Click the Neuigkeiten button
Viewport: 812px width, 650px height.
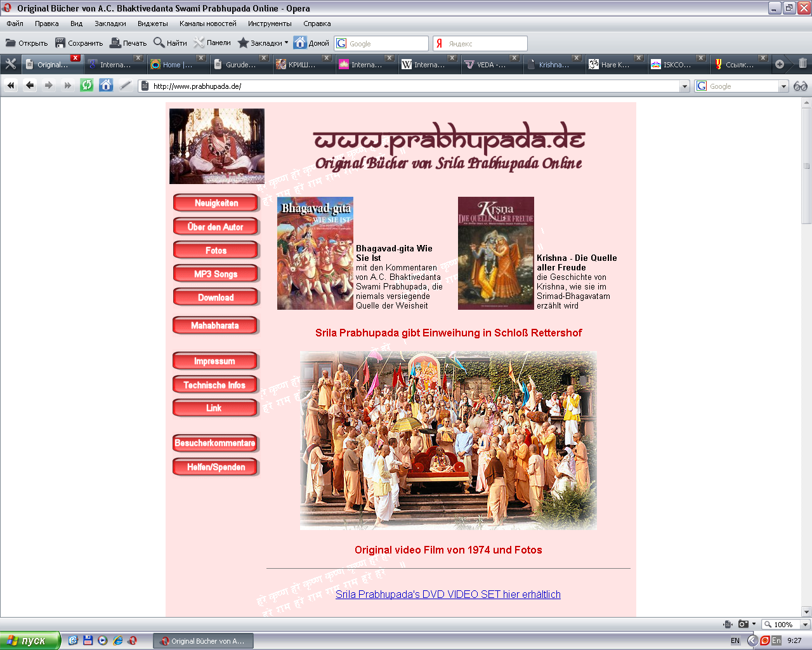pyautogui.click(x=216, y=203)
